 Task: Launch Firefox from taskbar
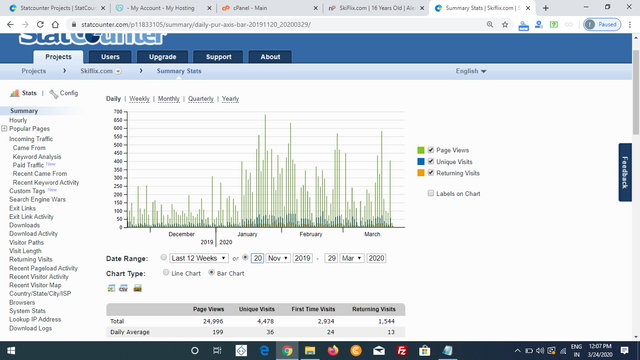[x=333, y=351]
